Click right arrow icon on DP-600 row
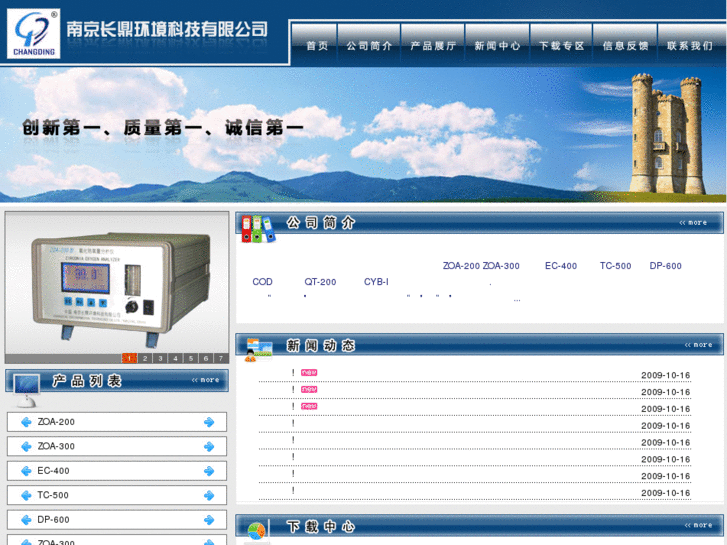The image size is (727, 545). pos(209,520)
